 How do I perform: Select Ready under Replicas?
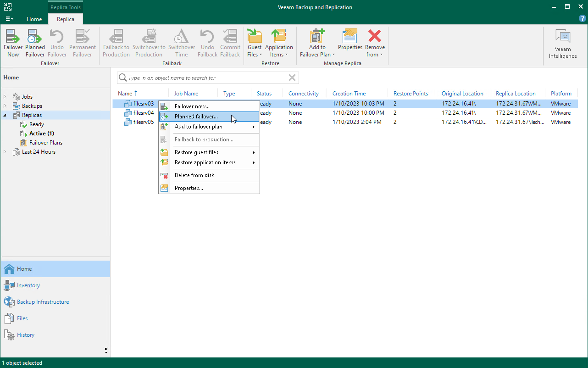(x=37, y=124)
